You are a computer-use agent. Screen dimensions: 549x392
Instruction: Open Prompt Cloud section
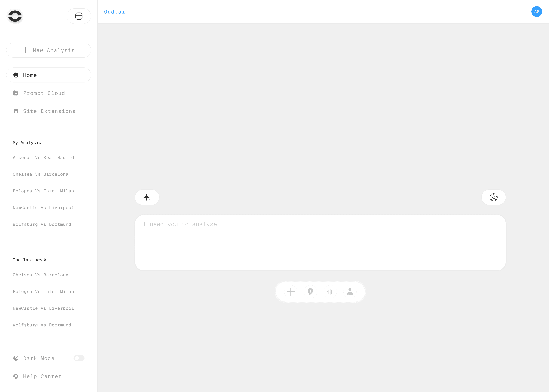44,93
